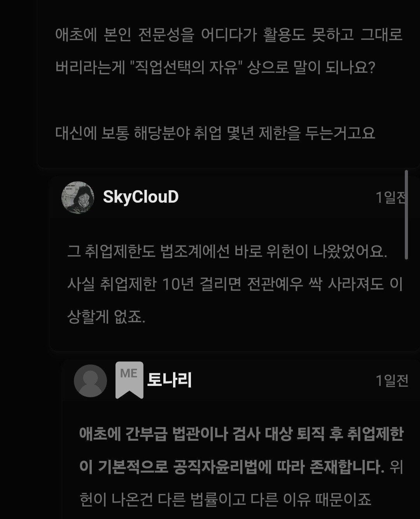Click the empty header area of SkyClouD's comment card

[x=276, y=197]
